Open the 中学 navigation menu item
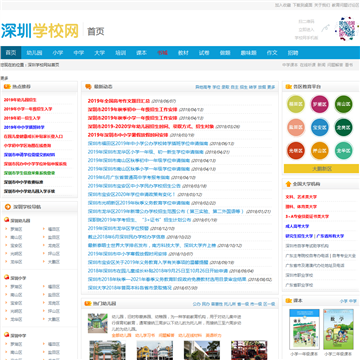 [x=79, y=53]
